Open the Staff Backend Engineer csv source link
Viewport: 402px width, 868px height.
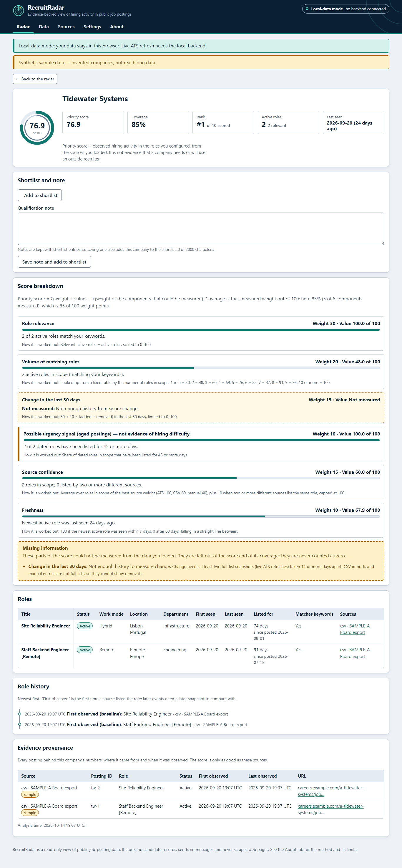pos(355,653)
